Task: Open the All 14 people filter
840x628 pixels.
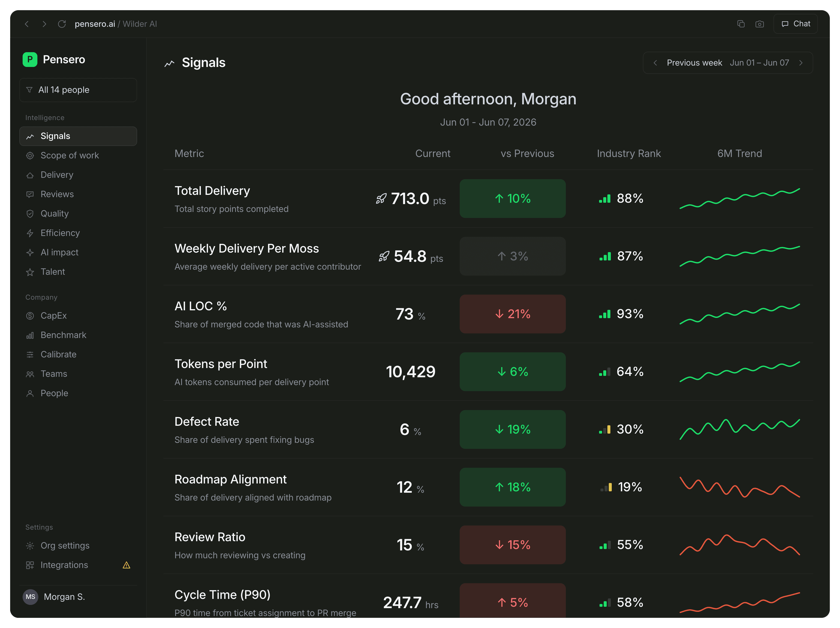Action: click(78, 90)
